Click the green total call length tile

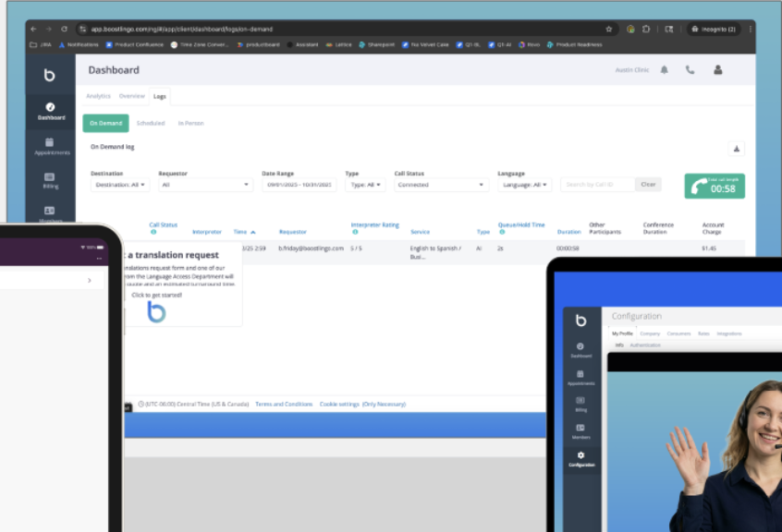point(715,187)
